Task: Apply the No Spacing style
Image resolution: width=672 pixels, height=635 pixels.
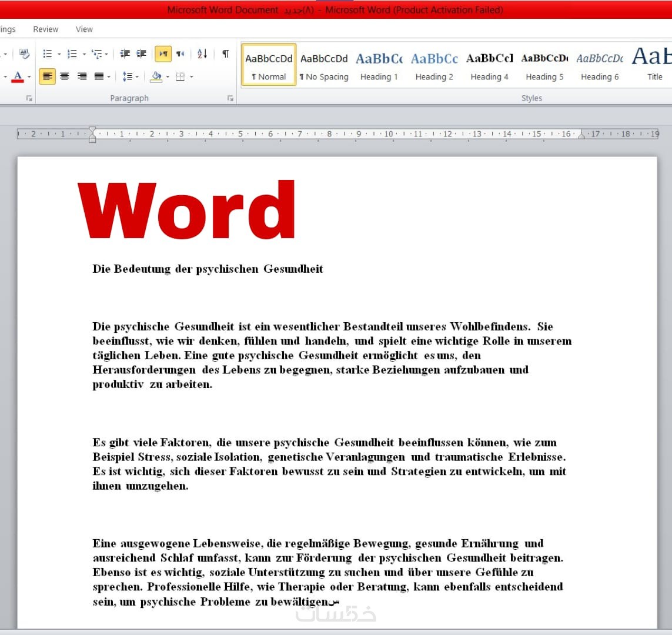Action: click(324, 65)
